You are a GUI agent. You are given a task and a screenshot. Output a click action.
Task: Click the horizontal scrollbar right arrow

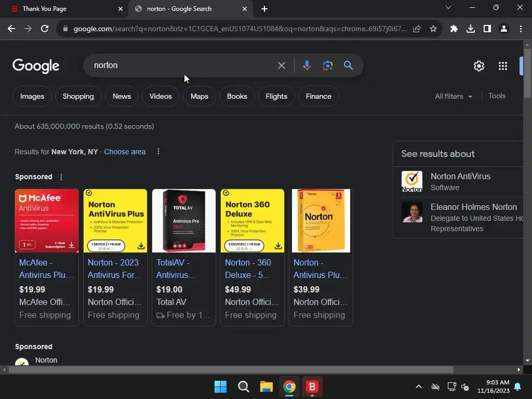pyautogui.click(x=519, y=369)
